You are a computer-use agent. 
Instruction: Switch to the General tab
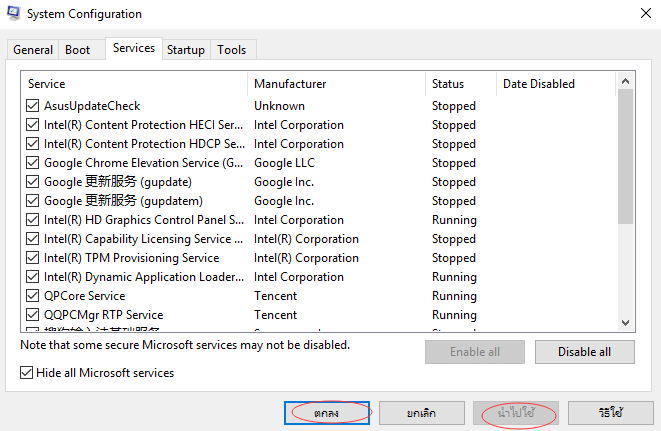(33, 50)
